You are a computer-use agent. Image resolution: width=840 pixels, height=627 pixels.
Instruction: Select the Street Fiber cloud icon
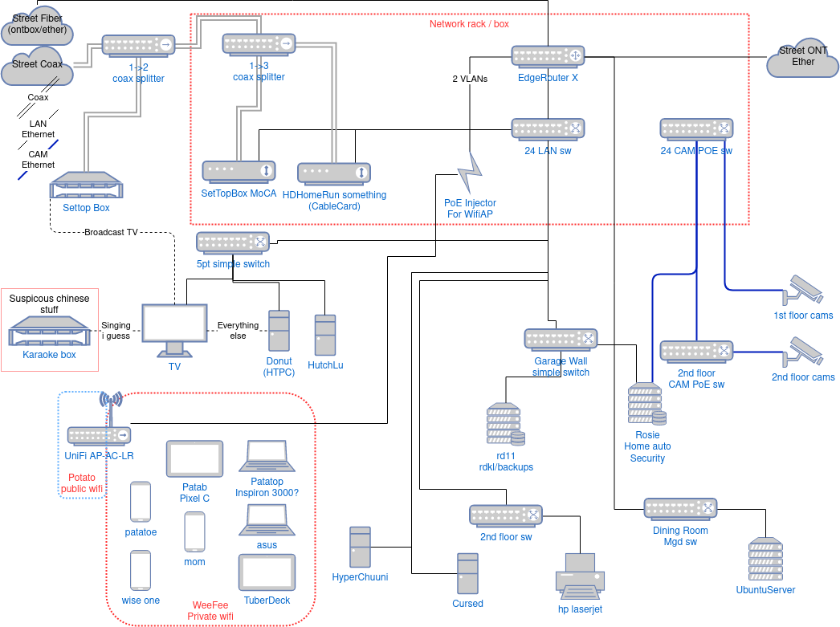37,25
